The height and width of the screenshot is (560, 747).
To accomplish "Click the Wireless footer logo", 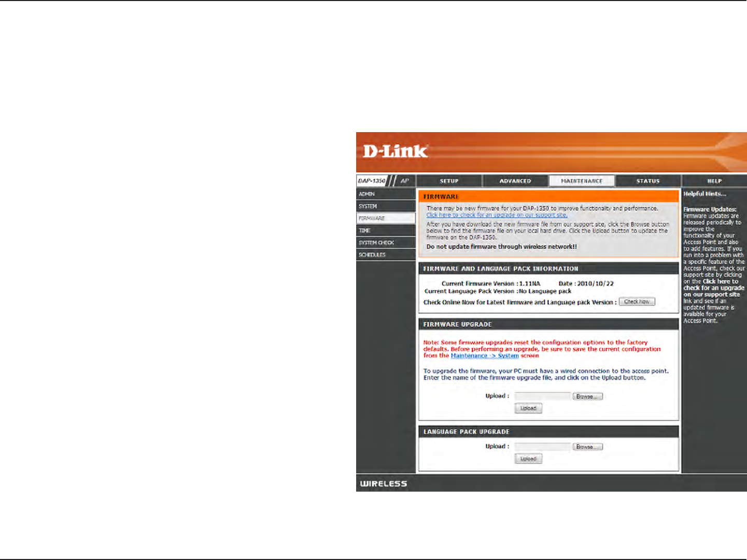I will point(384,484).
